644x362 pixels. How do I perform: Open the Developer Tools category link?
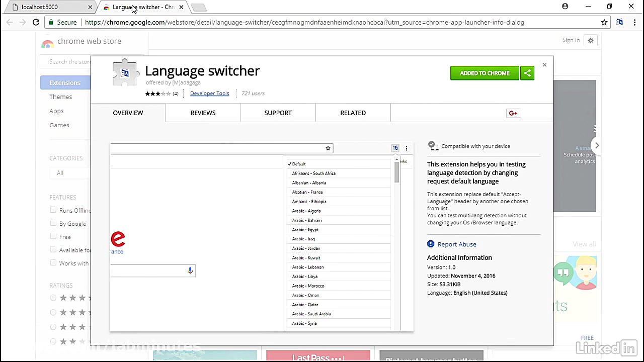209,94
